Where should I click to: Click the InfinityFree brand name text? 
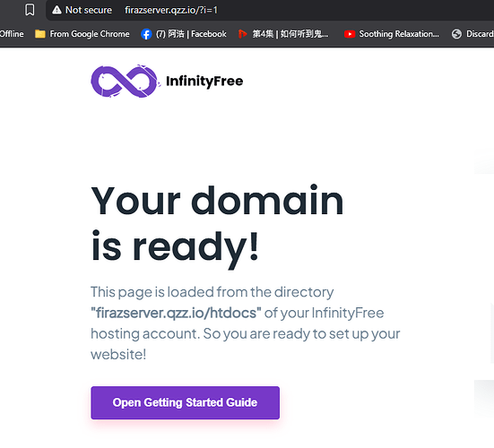pos(204,82)
